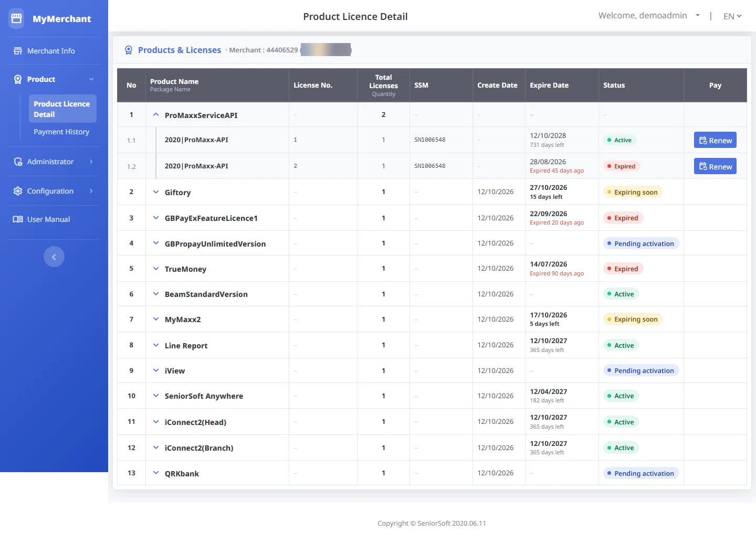
Task: Click the User Manual book icon
Action: pyautogui.click(x=18, y=219)
